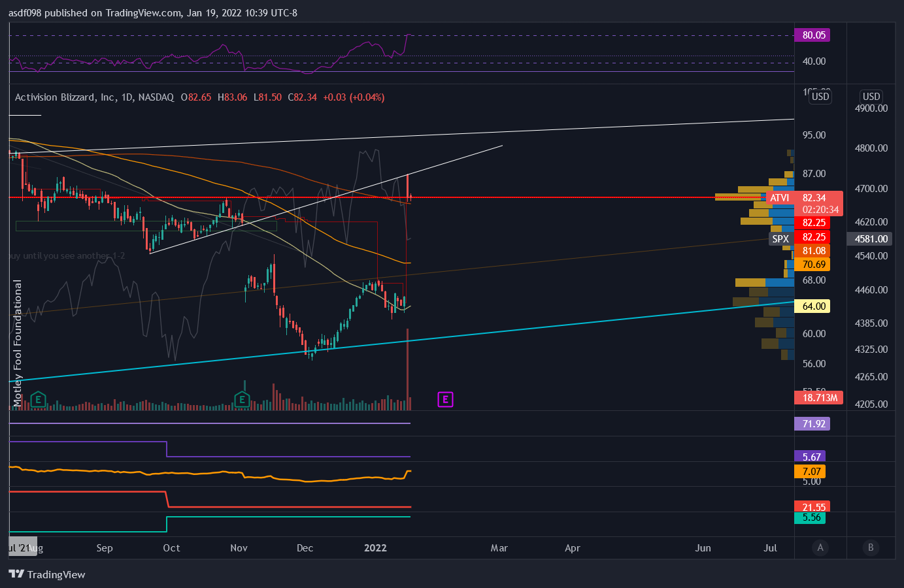Click the ATVI symbol price label

point(780,197)
